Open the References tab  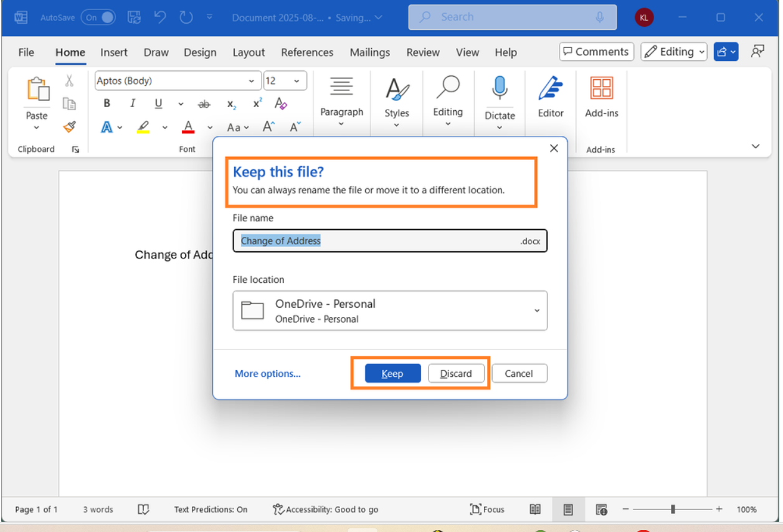[x=307, y=52]
